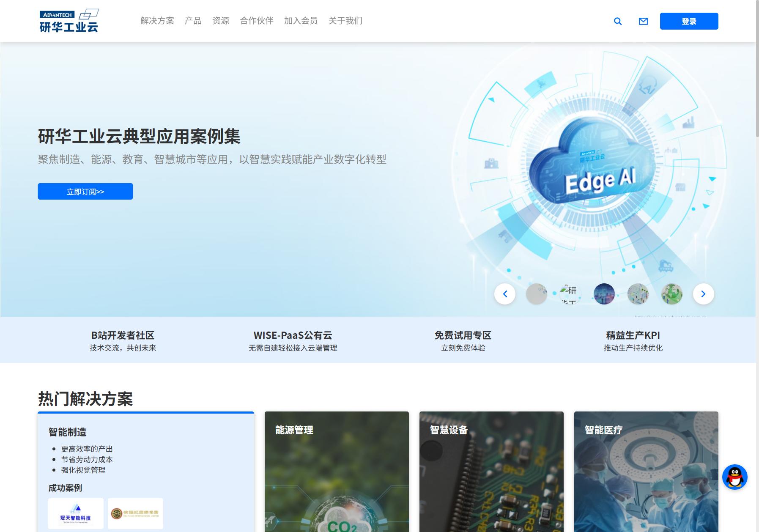Open the QQ penguin chat icon

[x=735, y=477]
